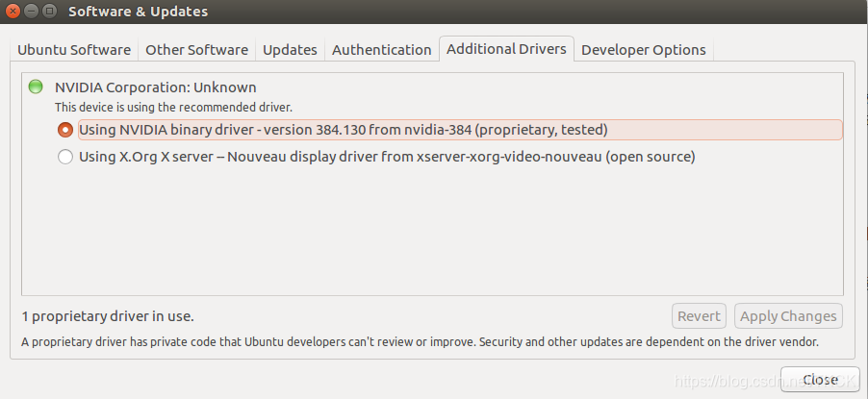Maximize the Software & Updates window

[x=47, y=12]
